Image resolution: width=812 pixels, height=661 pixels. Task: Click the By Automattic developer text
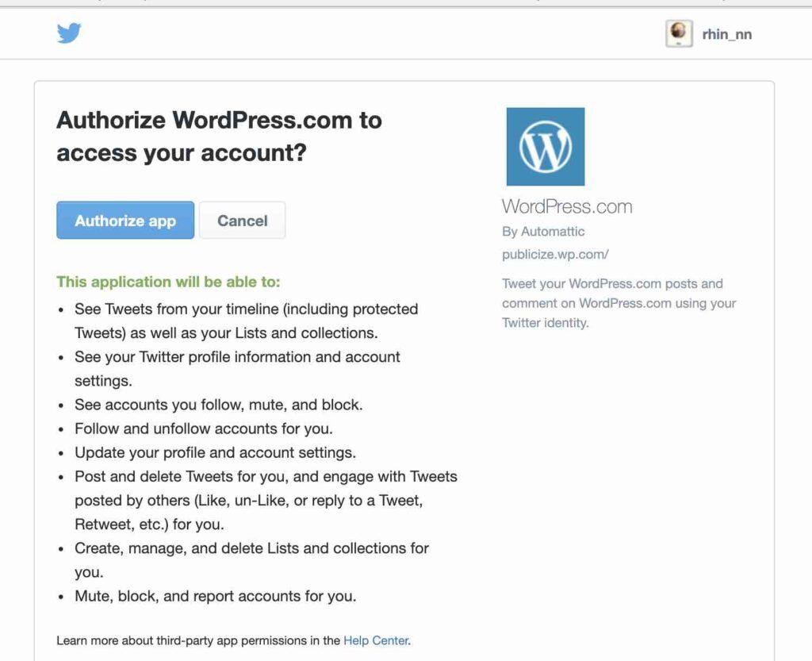click(x=543, y=232)
